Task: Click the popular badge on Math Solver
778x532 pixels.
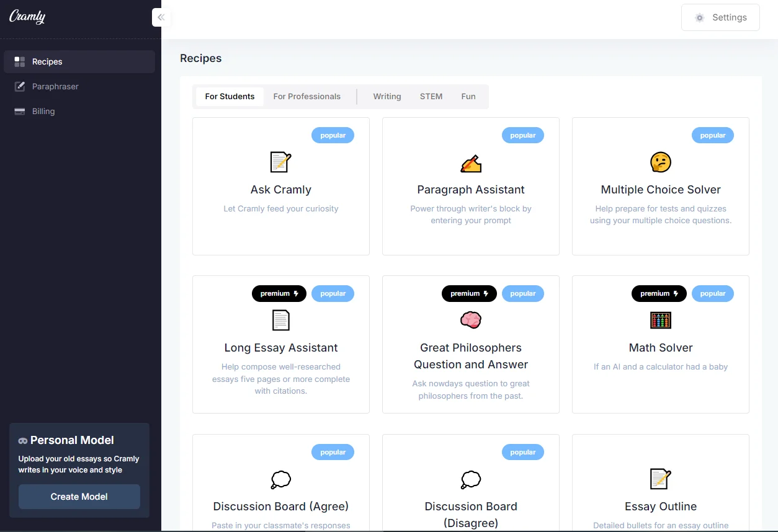Action: coord(713,293)
